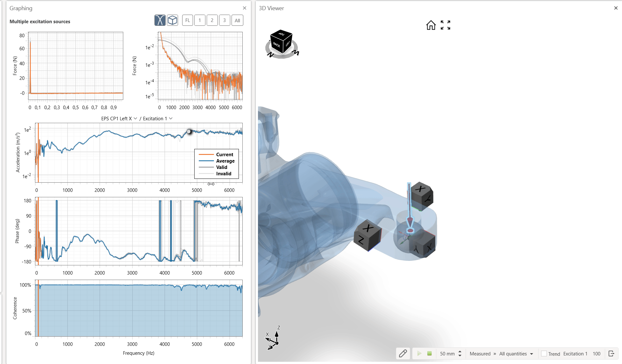Click the force spectrum plot

(x=200, y=66)
